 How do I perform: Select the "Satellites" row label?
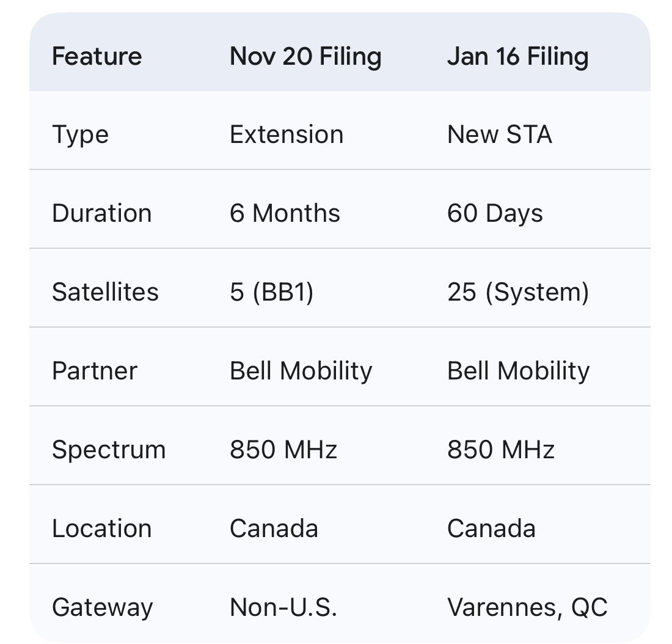pyautogui.click(x=105, y=292)
